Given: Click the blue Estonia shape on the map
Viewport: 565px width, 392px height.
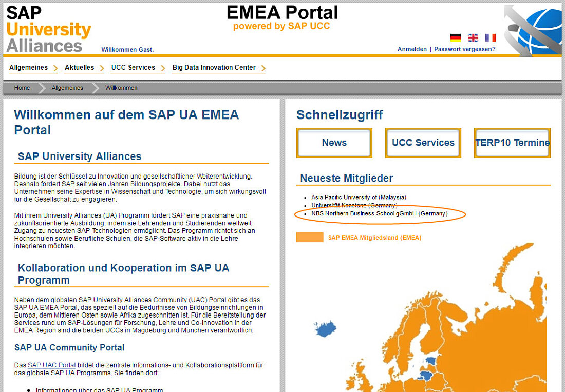Looking at the screenshot, I should 431,361.
